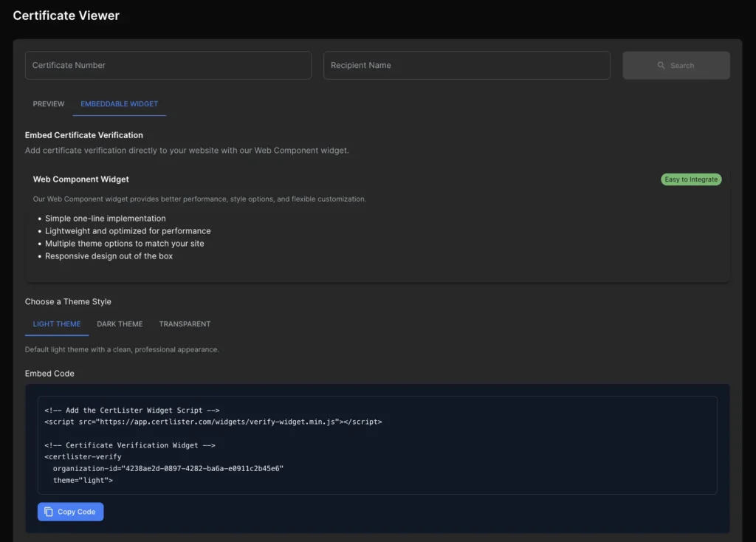Focus the Recipient Name field
This screenshot has height=542, width=756.
(x=467, y=65)
